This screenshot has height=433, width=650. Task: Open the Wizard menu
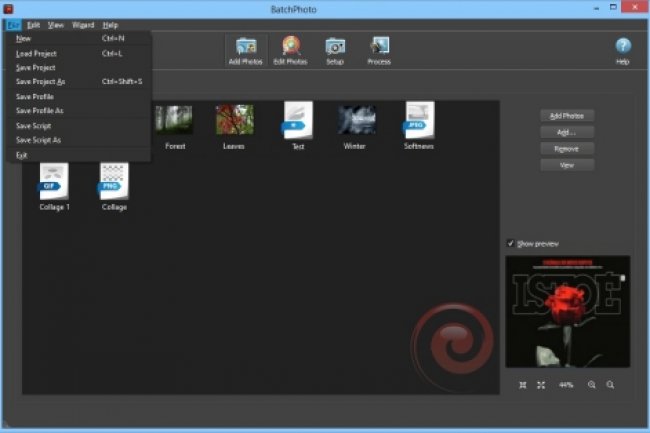coord(83,23)
